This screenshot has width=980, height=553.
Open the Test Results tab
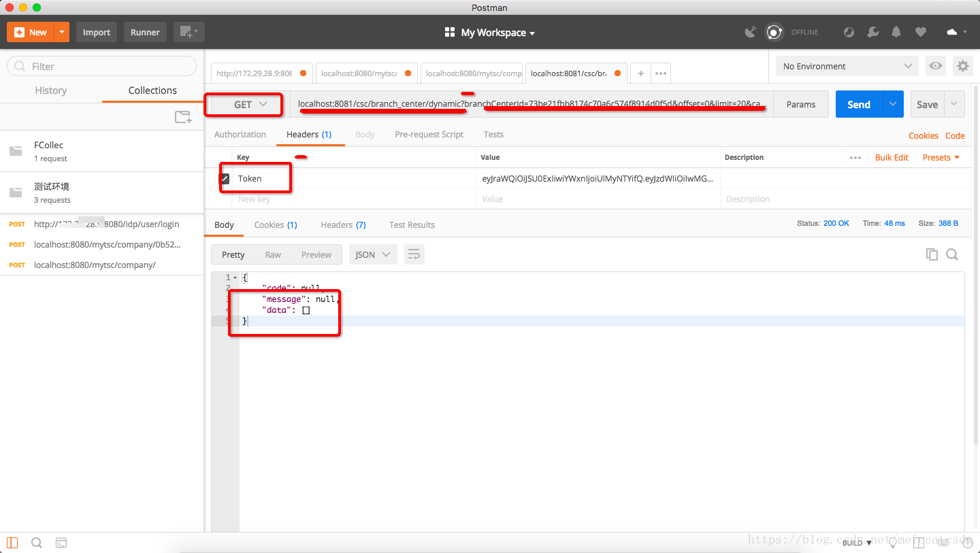tap(412, 224)
